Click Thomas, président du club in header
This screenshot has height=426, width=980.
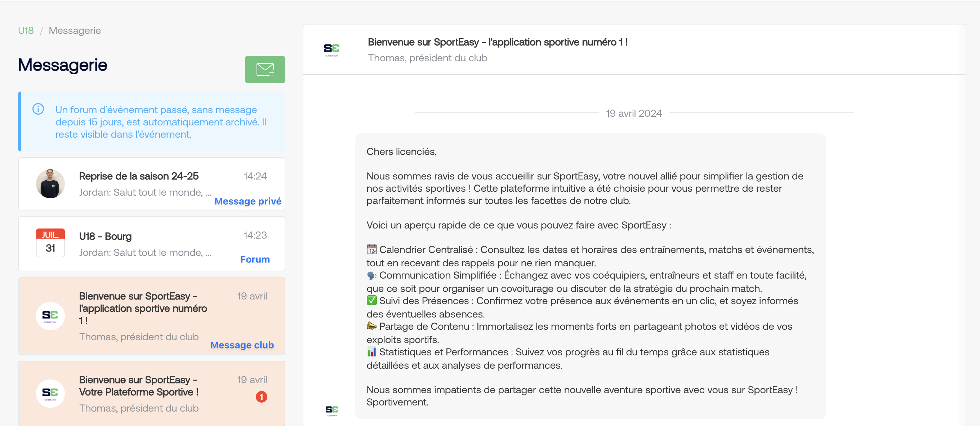click(428, 58)
